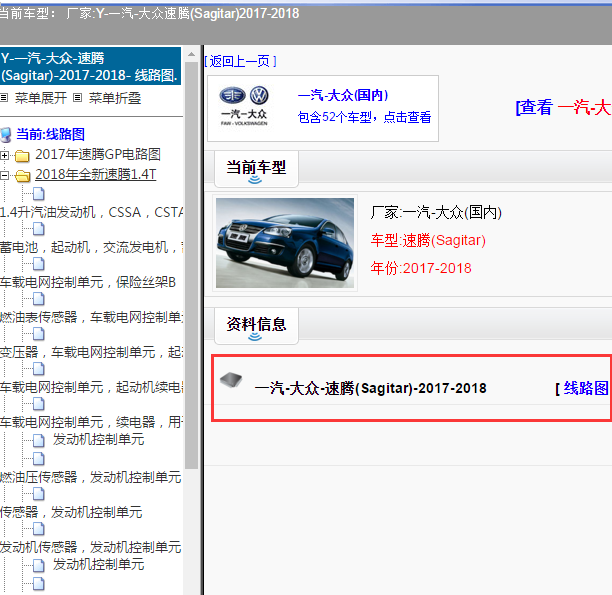This screenshot has width=612, height=595.
Task: Select the 当前车型 tab
Action: pyautogui.click(x=256, y=169)
